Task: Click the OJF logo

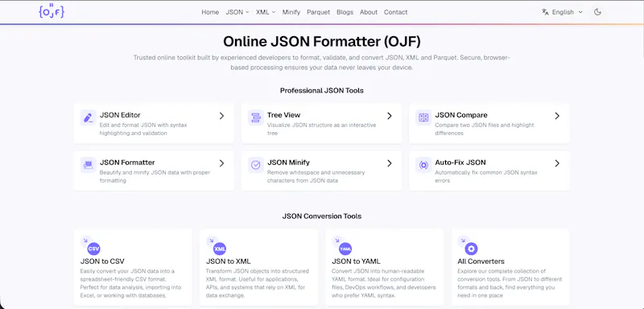Action: pyautogui.click(x=52, y=11)
